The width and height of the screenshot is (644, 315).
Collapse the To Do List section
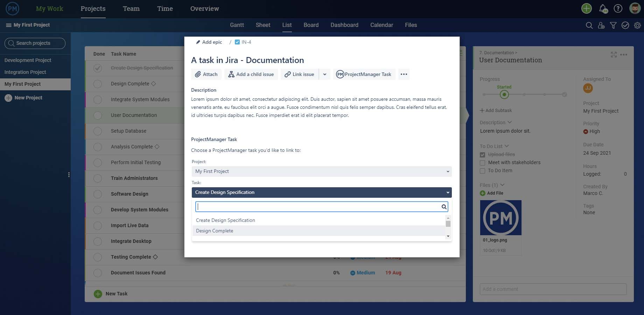click(x=506, y=146)
